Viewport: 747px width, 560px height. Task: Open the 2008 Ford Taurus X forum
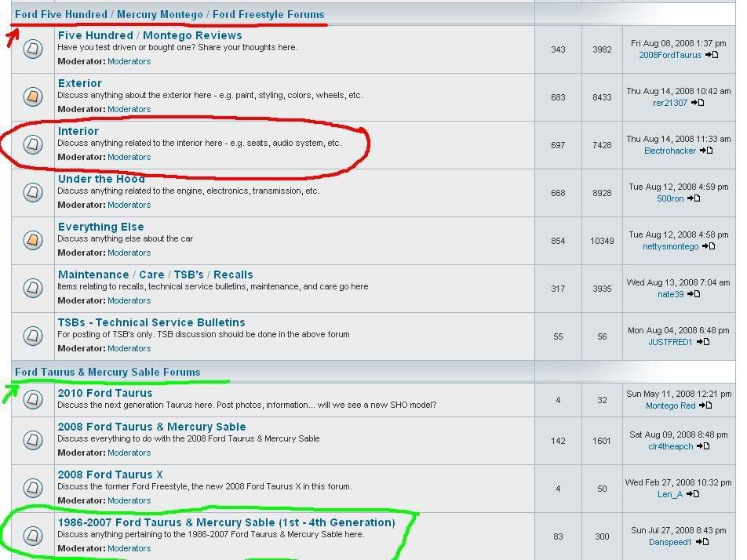coord(110,475)
